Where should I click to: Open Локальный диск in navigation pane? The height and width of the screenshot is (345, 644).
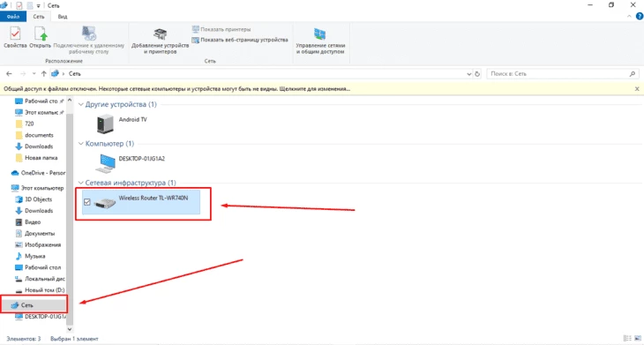pyautogui.click(x=40, y=279)
